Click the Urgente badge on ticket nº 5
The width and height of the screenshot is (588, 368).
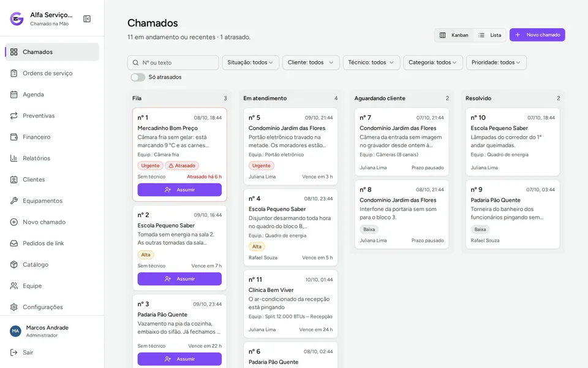coord(262,166)
